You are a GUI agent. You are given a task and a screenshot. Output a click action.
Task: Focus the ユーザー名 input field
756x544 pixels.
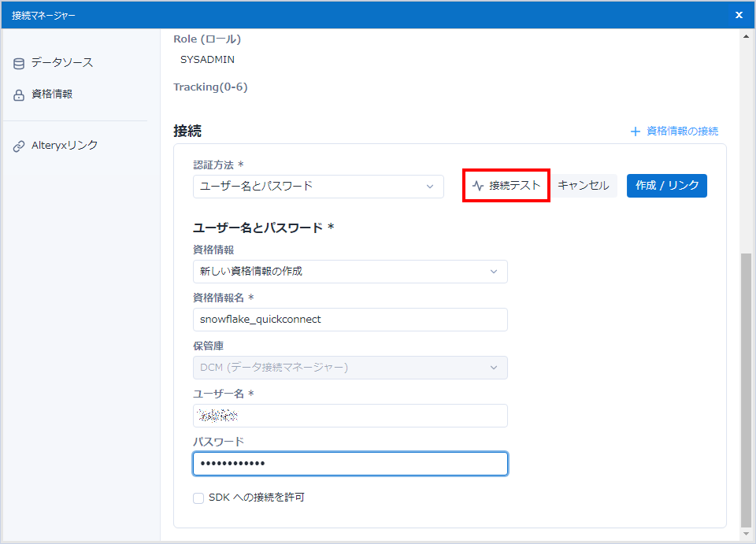click(x=350, y=416)
